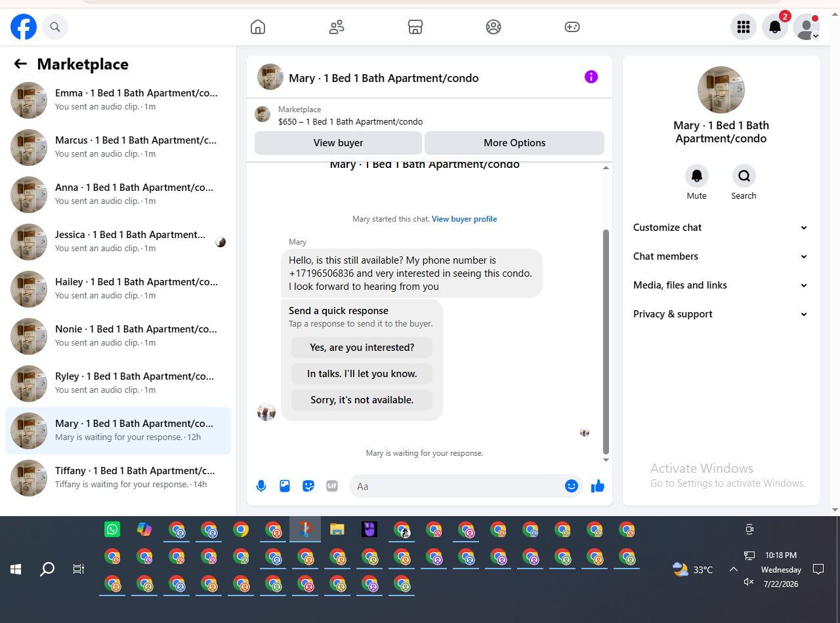The image size is (840, 623).
Task: Open the Friends tab
Action: coord(337,27)
